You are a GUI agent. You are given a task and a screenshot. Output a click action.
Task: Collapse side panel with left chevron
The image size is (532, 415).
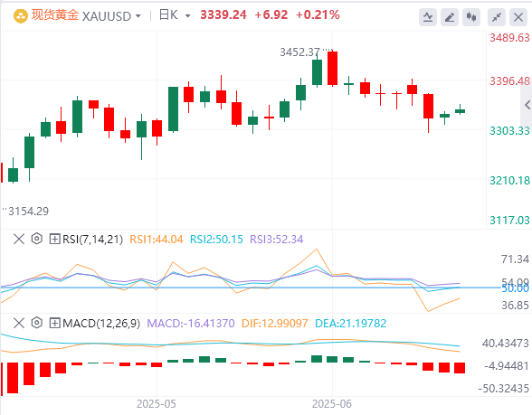tap(527, 105)
